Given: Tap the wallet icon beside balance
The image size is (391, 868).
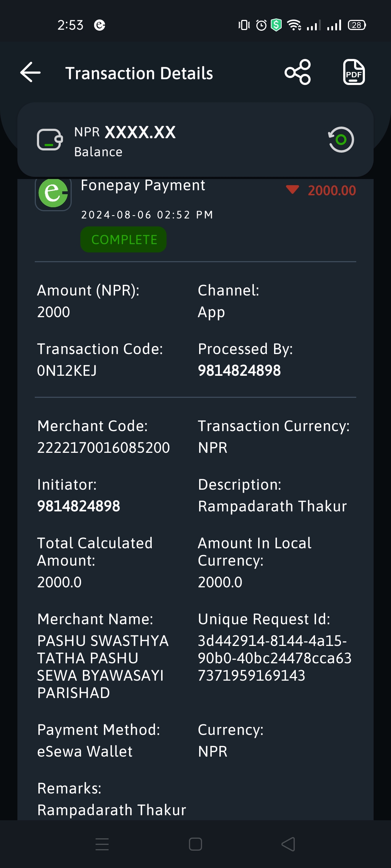Looking at the screenshot, I should point(50,140).
